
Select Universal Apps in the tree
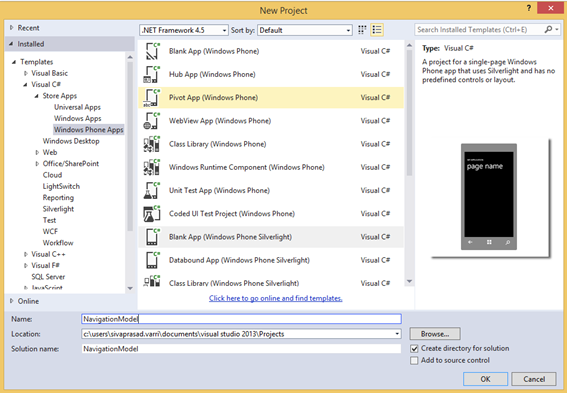[x=77, y=107]
